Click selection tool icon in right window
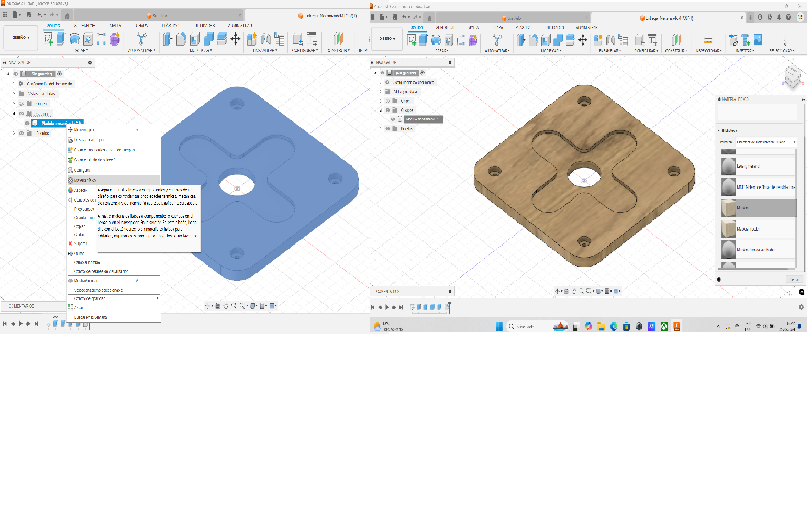This screenshot has height=532, width=811. [781, 40]
